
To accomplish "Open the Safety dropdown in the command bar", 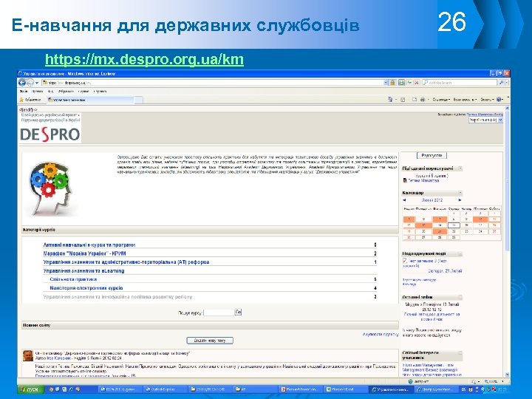I will (x=465, y=100).
